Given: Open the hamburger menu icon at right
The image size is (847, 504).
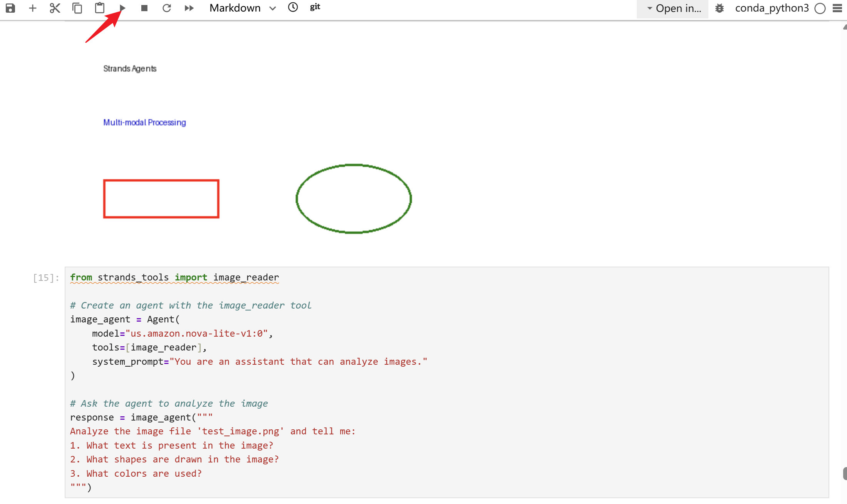Looking at the screenshot, I should 837,8.
